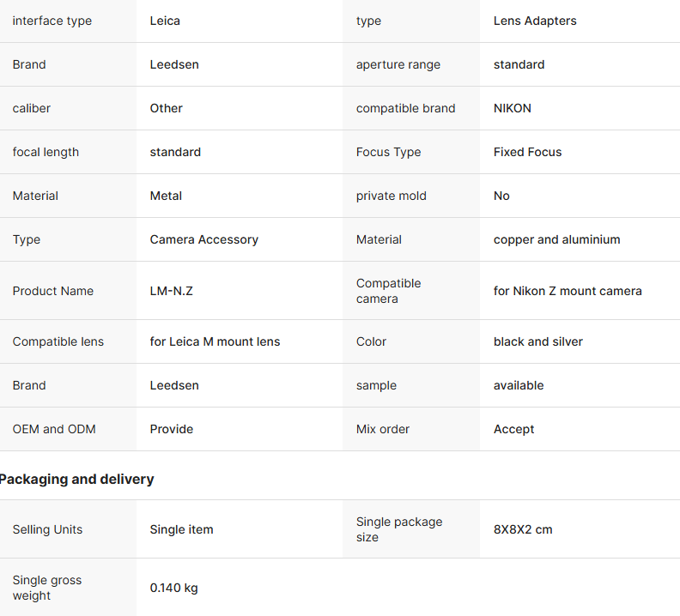This screenshot has height=616, width=680.
Task: Select the 'Single item' selling units value
Action: click(181, 529)
